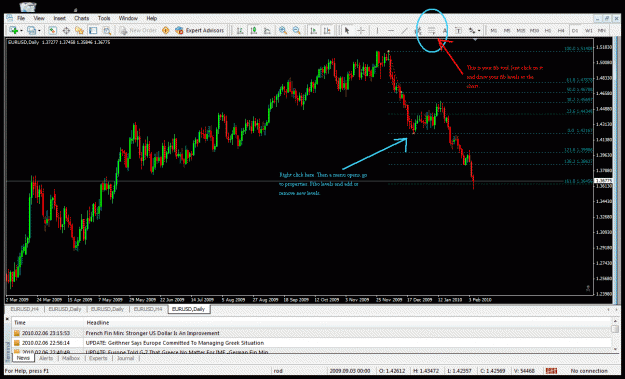This screenshot has width=625, height=379.
Task: Open the Navigator icon with star folder
Action: (79, 30)
